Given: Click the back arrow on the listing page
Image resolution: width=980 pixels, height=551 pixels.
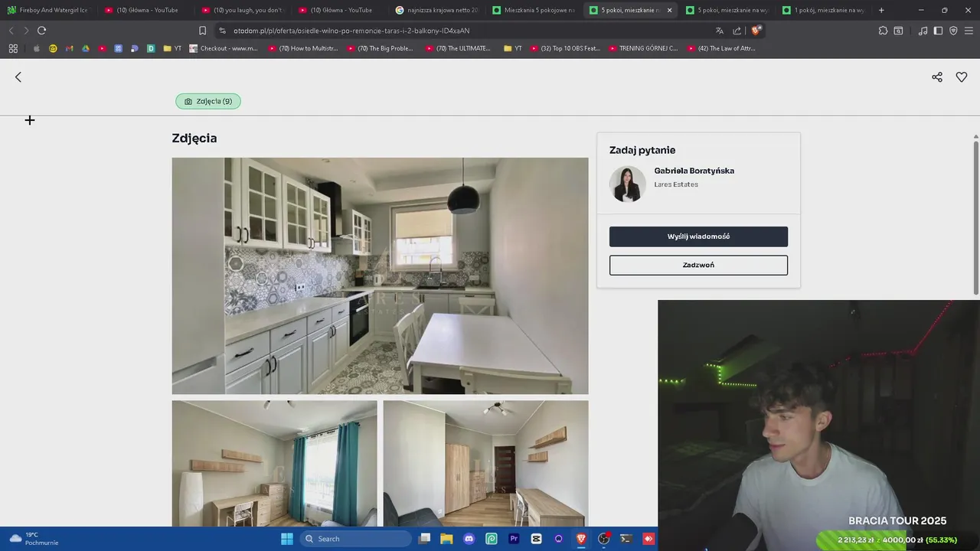Looking at the screenshot, I should click(x=18, y=77).
